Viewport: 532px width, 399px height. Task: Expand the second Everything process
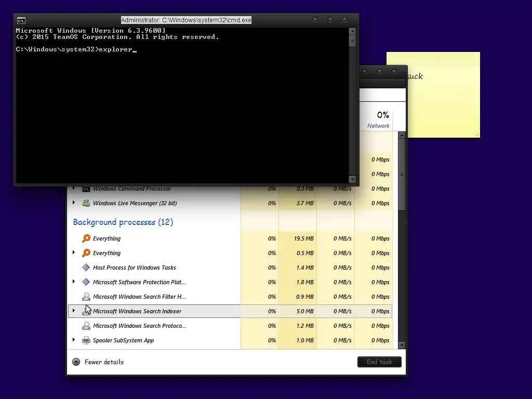pos(74,253)
